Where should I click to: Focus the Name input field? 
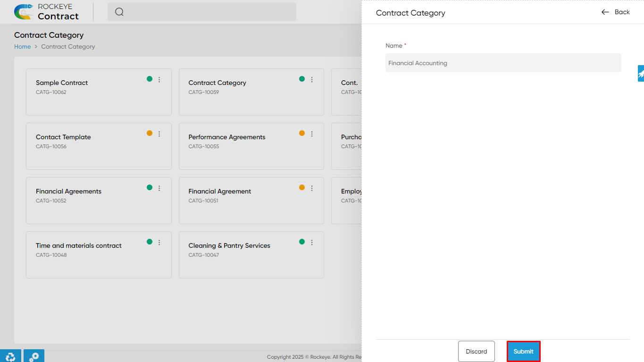tap(503, 63)
